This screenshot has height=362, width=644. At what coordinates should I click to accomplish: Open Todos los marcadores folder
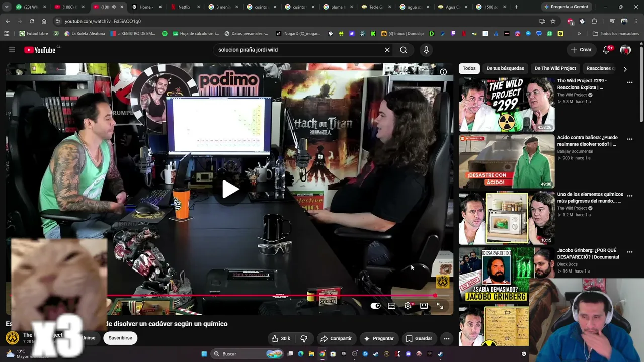(x=616, y=34)
